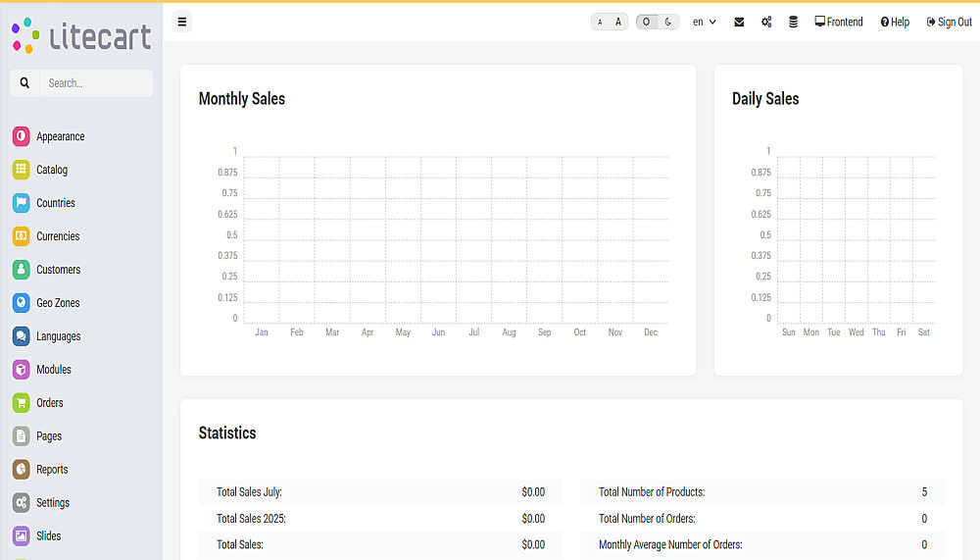Image resolution: width=980 pixels, height=560 pixels.
Task: Click the sidebar Search field
Action: 96,83
